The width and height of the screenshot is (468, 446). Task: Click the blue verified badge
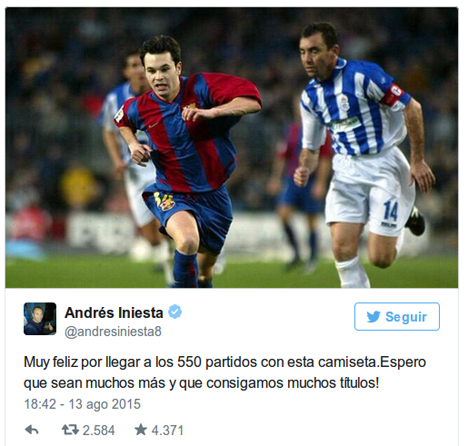tap(175, 312)
